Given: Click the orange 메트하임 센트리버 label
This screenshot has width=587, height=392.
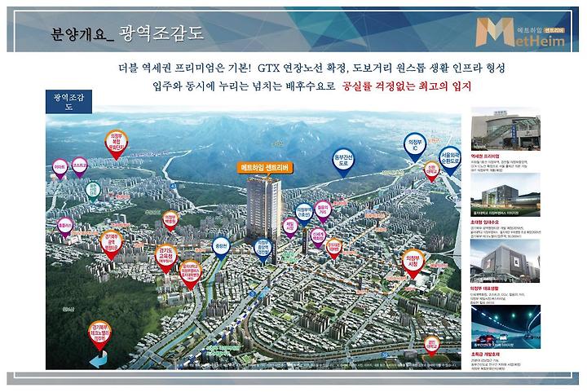Looking at the screenshot, I should click(x=266, y=169).
